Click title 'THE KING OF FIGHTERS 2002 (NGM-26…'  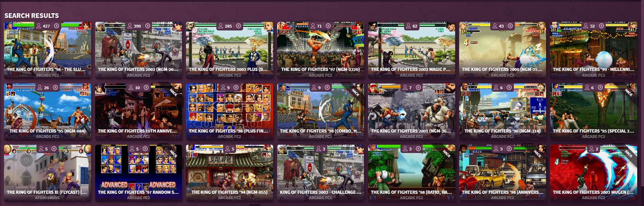pos(138,70)
